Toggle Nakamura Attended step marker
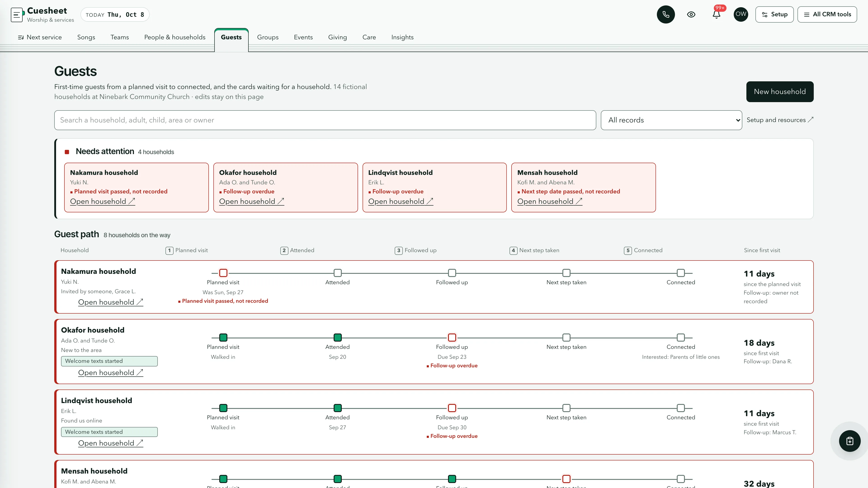Image resolution: width=868 pixels, height=488 pixels. tap(337, 273)
